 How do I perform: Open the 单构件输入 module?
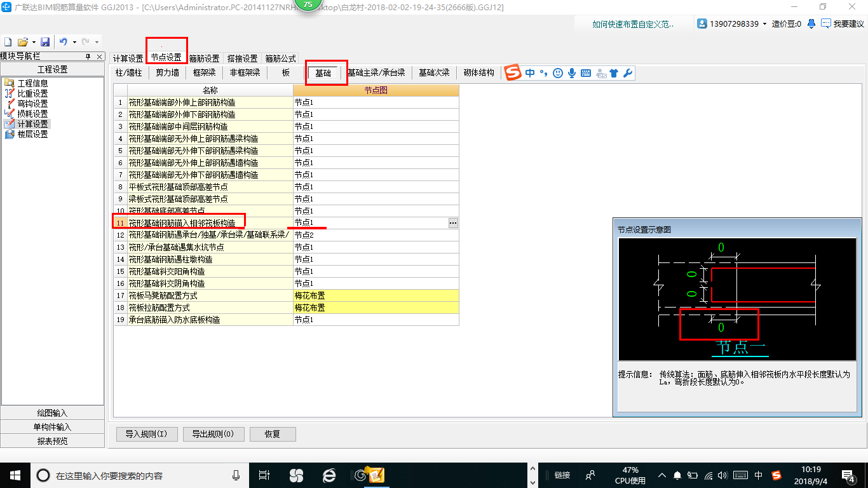coord(52,427)
